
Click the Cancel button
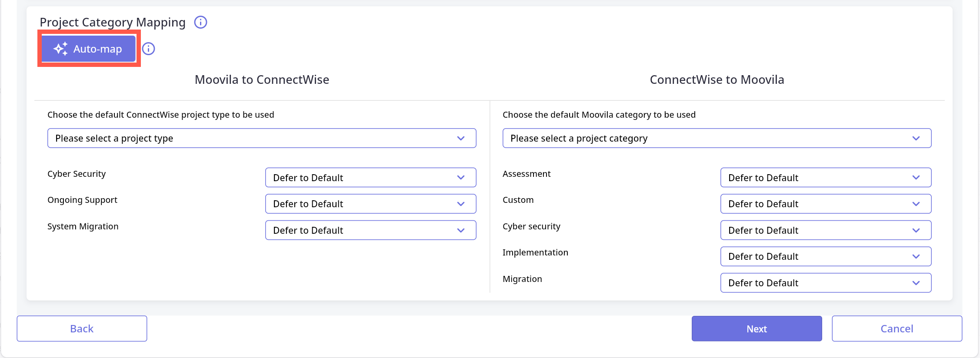pyautogui.click(x=897, y=328)
